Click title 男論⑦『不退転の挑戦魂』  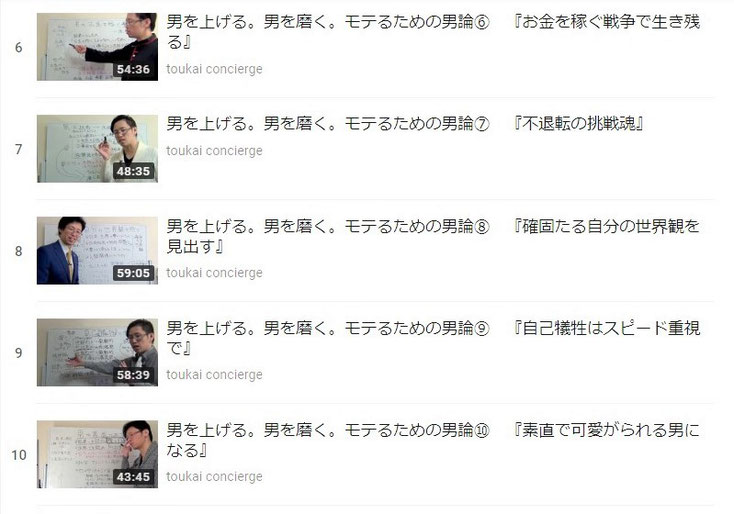pos(405,124)
